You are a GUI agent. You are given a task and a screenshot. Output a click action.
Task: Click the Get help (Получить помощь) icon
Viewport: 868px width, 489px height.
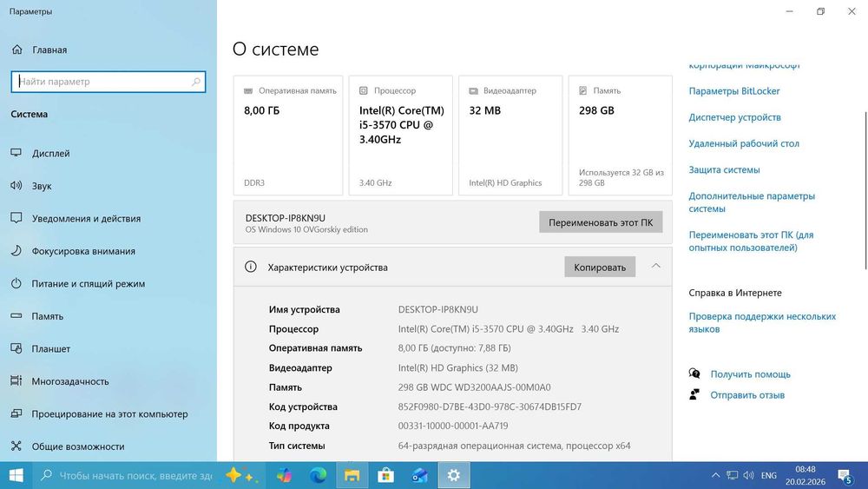[x=694, y=373]
